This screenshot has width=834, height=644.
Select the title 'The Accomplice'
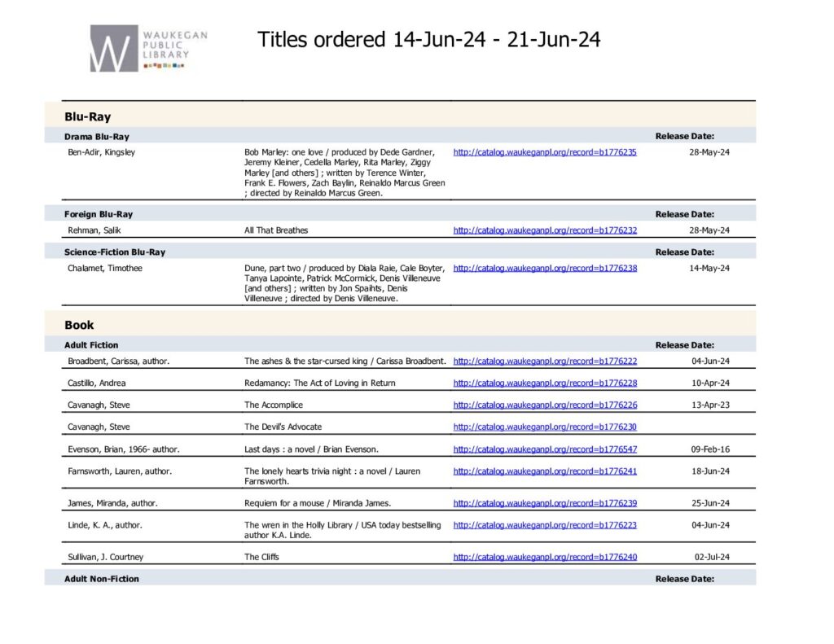(274, 405)
